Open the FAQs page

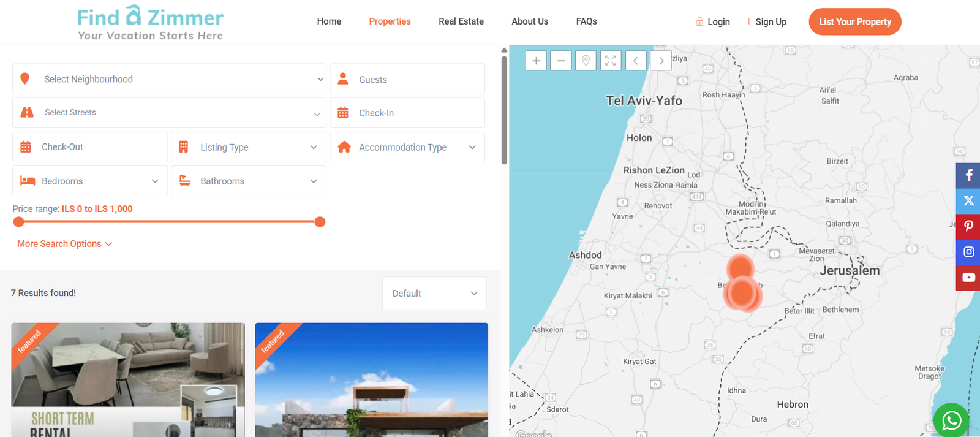click(x=586, y=21)
